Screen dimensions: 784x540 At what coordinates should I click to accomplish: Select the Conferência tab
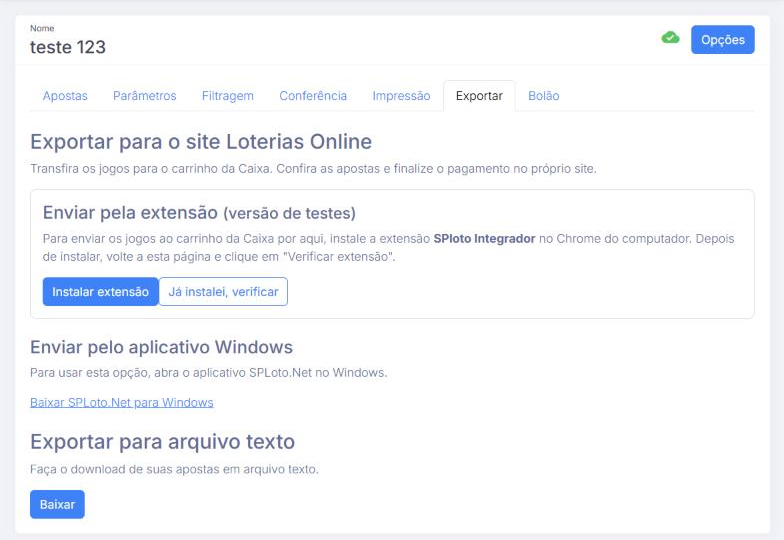click(x=313, y=96)
